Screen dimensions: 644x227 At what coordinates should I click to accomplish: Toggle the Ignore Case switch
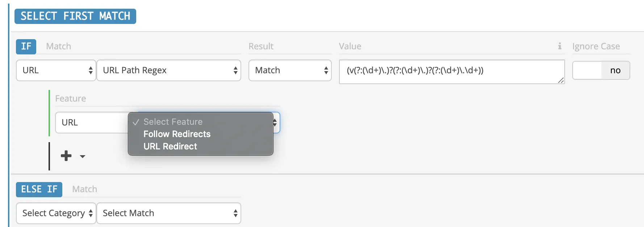coord(601,70)
